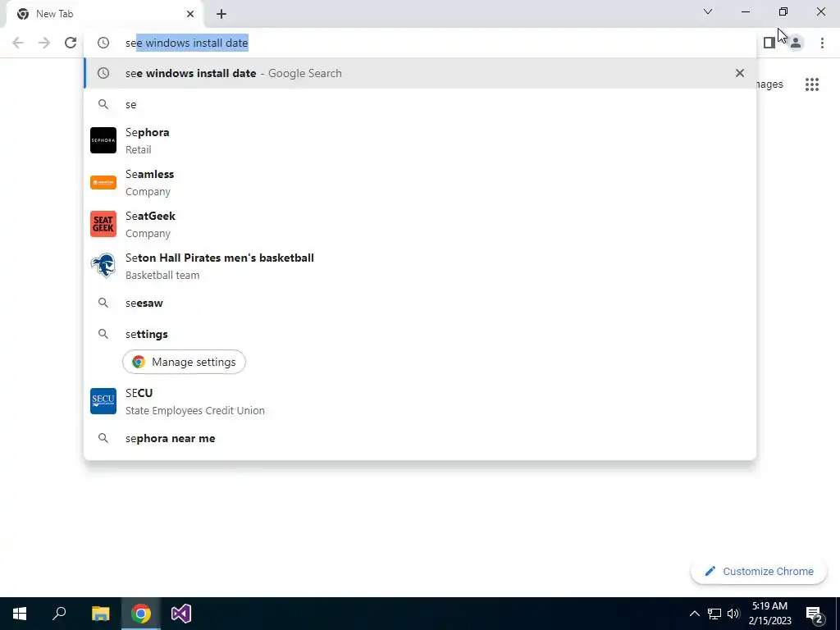The width and height of the screenshot is (840, 630).
Task: Open the profile avatar menu
Action: 796,43
